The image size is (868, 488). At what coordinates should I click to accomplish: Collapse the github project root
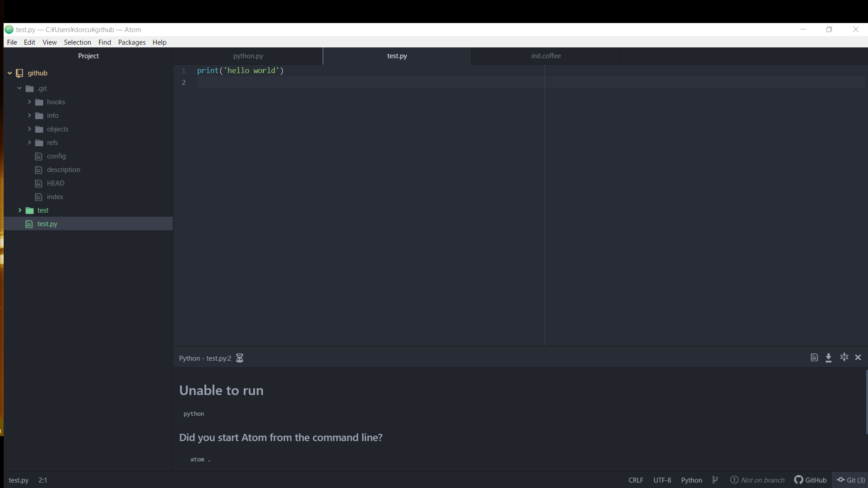click(9, 73)
